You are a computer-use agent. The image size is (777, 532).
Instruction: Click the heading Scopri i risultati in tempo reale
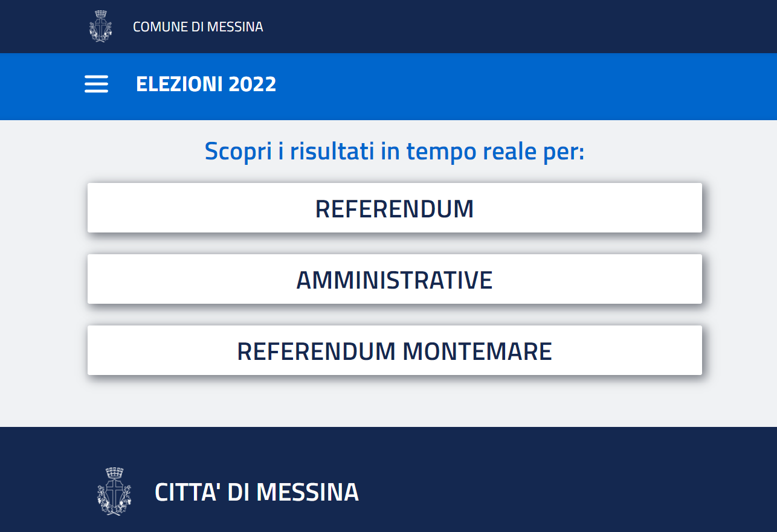tap(395, 150)
